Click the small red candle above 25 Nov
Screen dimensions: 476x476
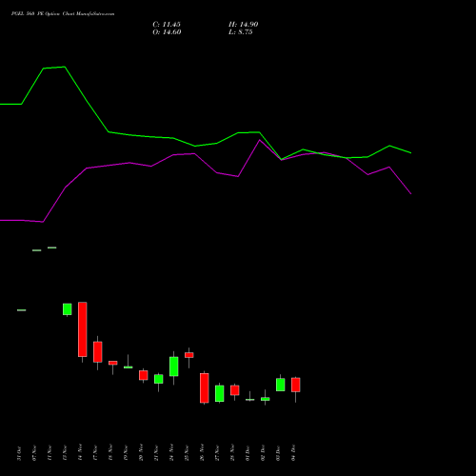189,355
